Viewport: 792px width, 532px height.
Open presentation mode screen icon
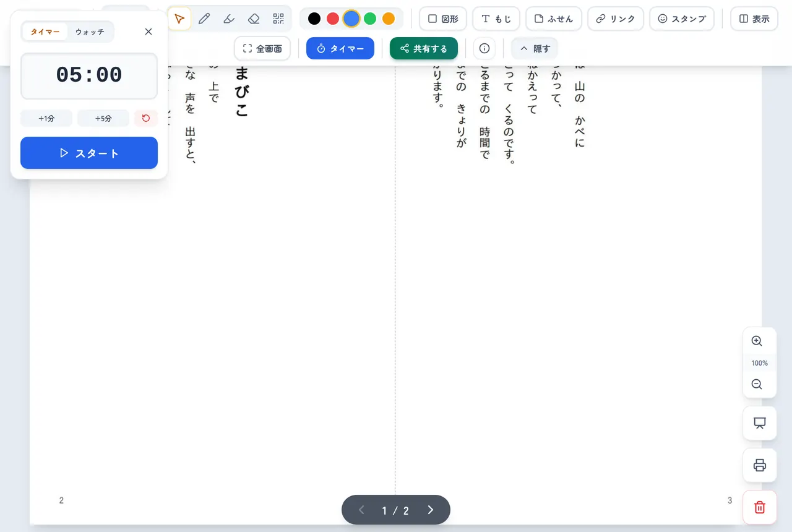(760, 423)
